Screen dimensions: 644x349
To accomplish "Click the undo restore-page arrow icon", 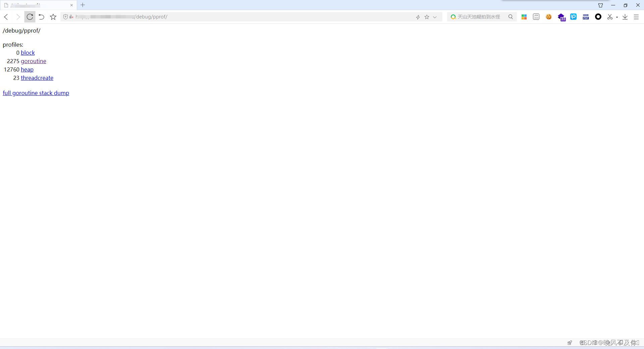I will [41, 17].
